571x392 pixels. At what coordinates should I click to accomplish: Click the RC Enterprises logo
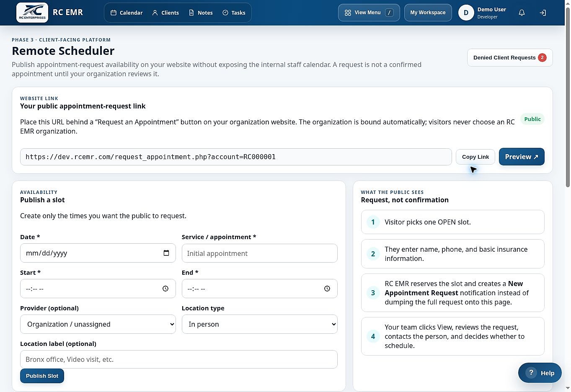tap(32, 13)
